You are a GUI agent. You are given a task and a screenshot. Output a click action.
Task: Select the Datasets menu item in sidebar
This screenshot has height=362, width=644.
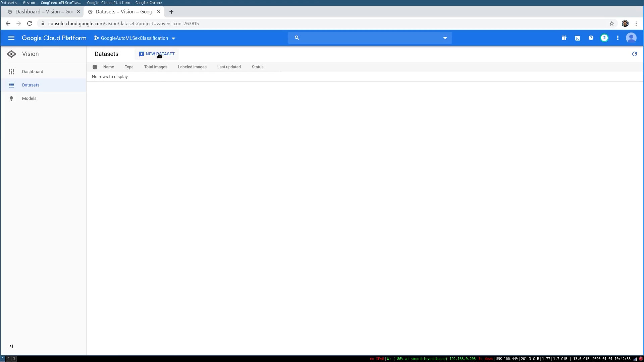tap(31, 85)
